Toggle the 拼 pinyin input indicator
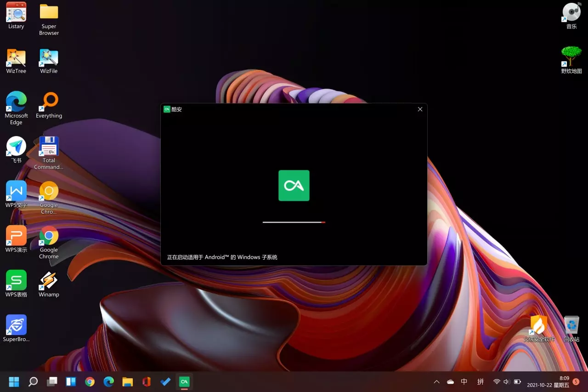The image size is (588, 392). (481, 381)
